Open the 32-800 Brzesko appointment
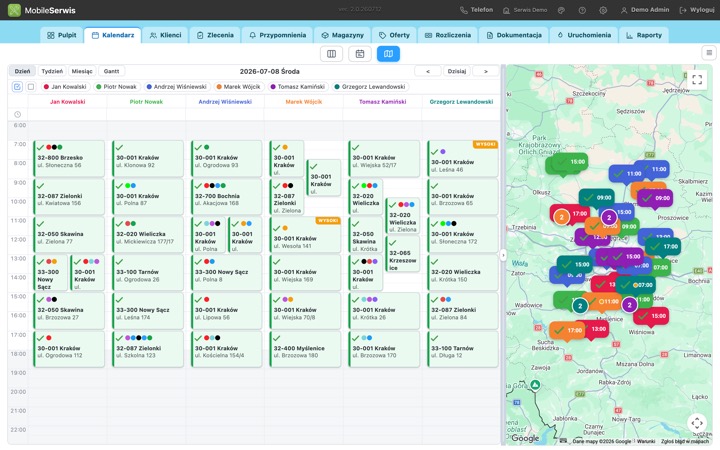Viewport: 720px width, 450px height. tap(69, 158)
